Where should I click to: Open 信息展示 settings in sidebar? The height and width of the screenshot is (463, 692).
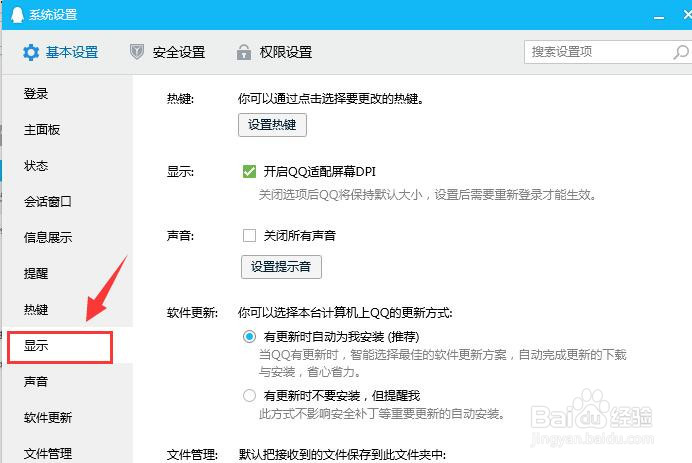[48, 237]
